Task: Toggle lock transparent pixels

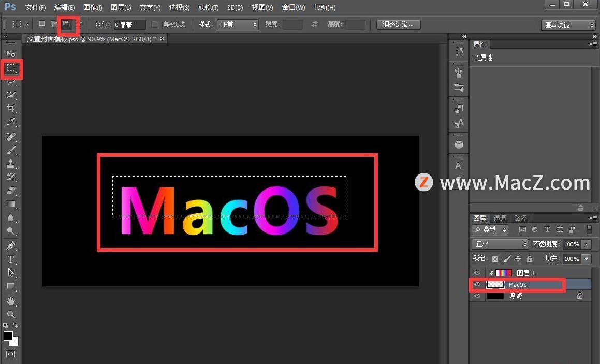Action: [495, 259]
